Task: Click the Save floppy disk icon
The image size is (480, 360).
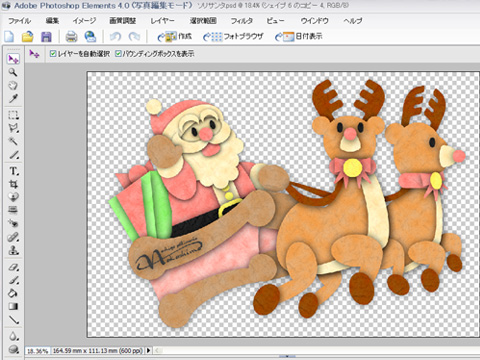Action: click(46, 36)
